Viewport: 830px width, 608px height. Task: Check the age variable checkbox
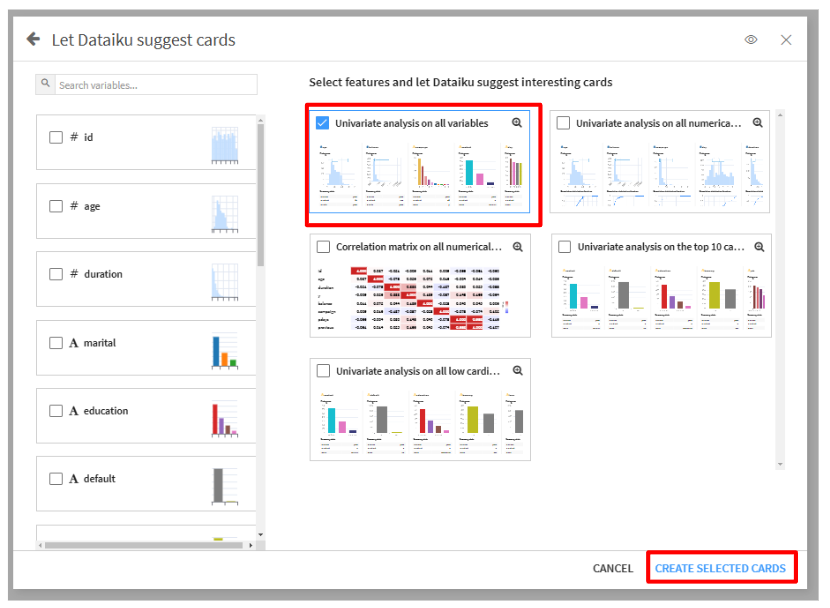click(x=56, y=206)
